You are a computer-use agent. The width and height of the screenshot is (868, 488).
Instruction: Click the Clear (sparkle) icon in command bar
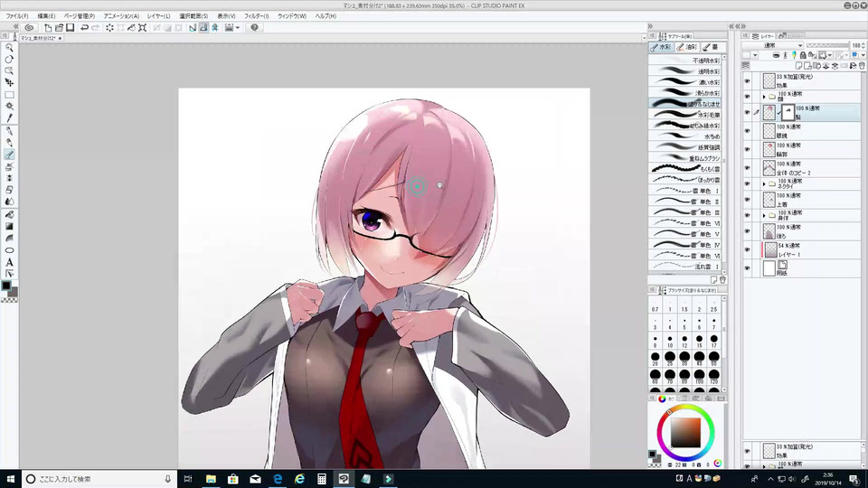tap(109, 28)
